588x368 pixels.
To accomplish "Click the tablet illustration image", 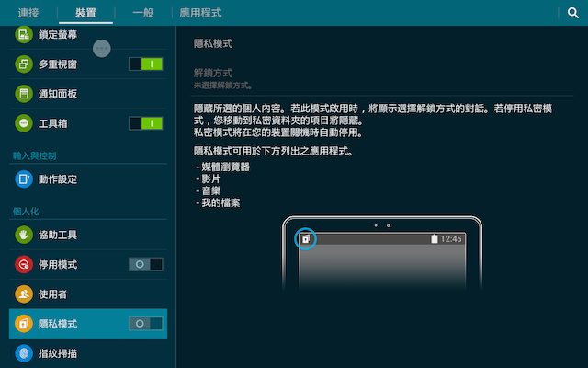I will [382, 253].
